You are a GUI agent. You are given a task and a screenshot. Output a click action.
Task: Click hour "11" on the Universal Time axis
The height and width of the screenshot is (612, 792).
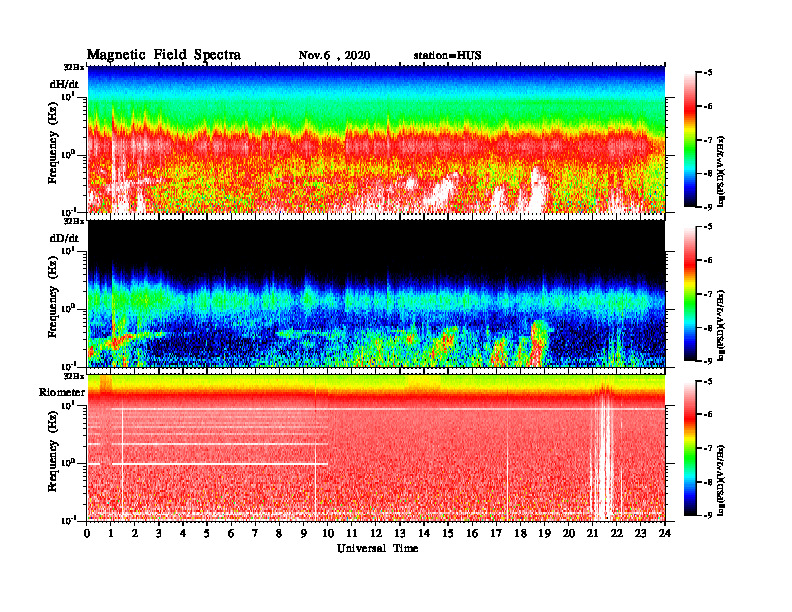point(352,534)
